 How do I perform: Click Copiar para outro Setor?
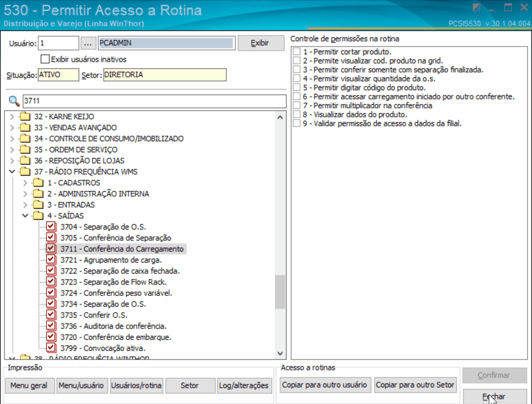point(415,385)
